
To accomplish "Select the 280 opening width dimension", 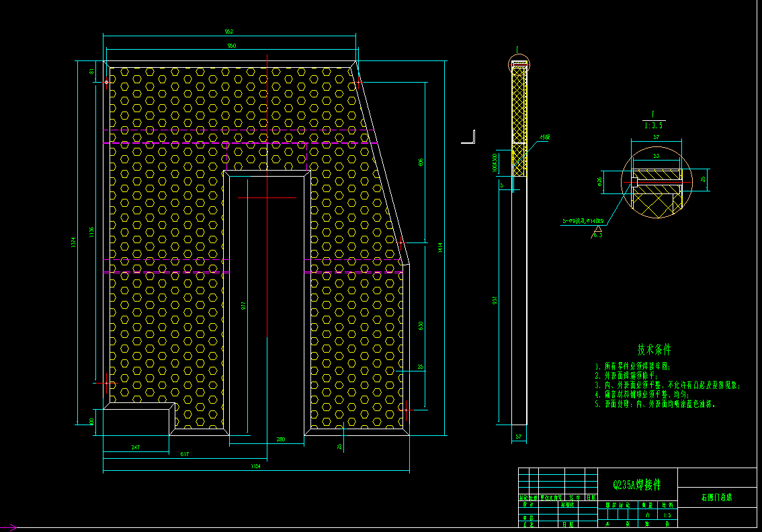I will 281,439.
